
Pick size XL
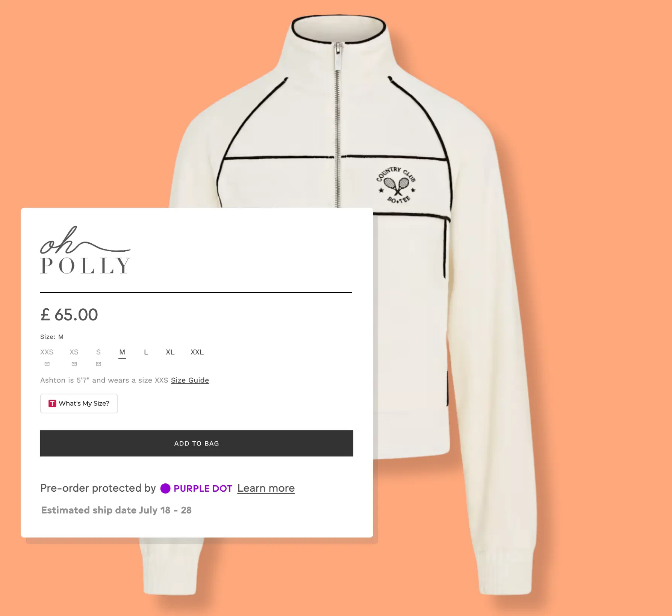[x=170, y=352]
